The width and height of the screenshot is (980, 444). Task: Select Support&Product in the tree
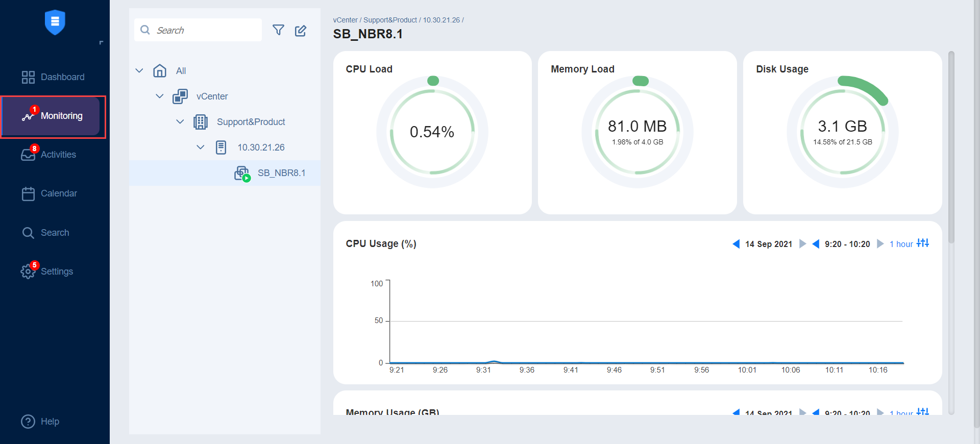pyautogui.click(x=251, y=122)
